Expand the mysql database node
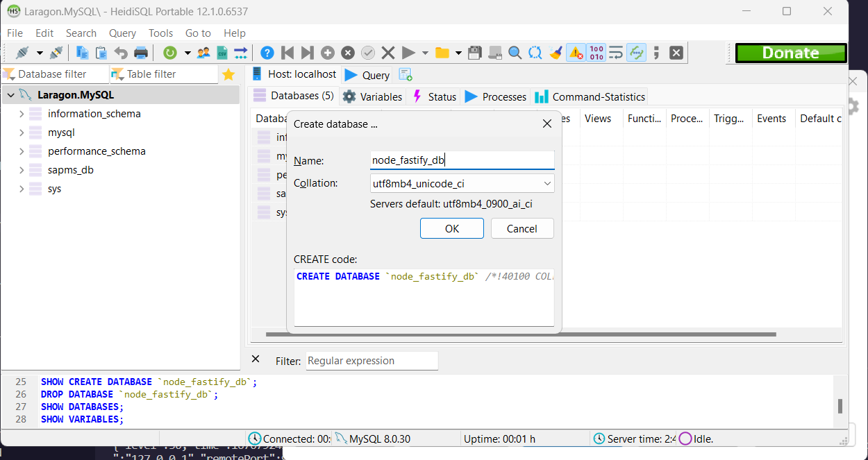This screenshot has height=460, width=868. tap(22, 133)
